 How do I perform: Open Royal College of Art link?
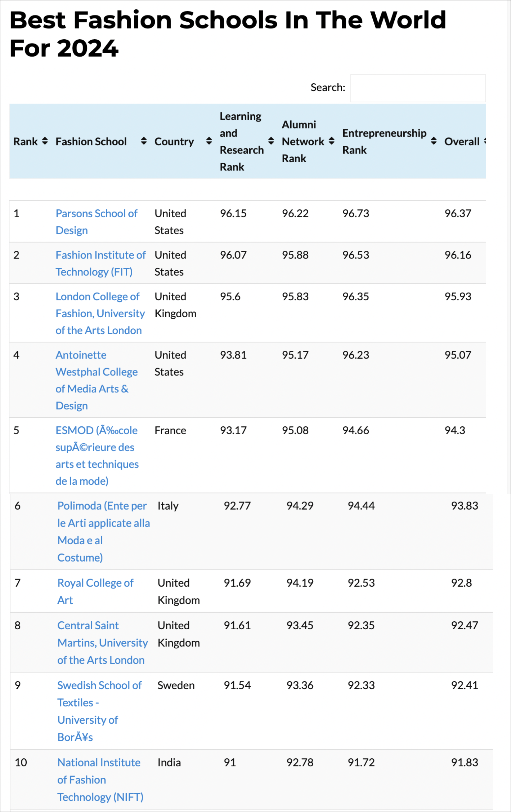95,591
